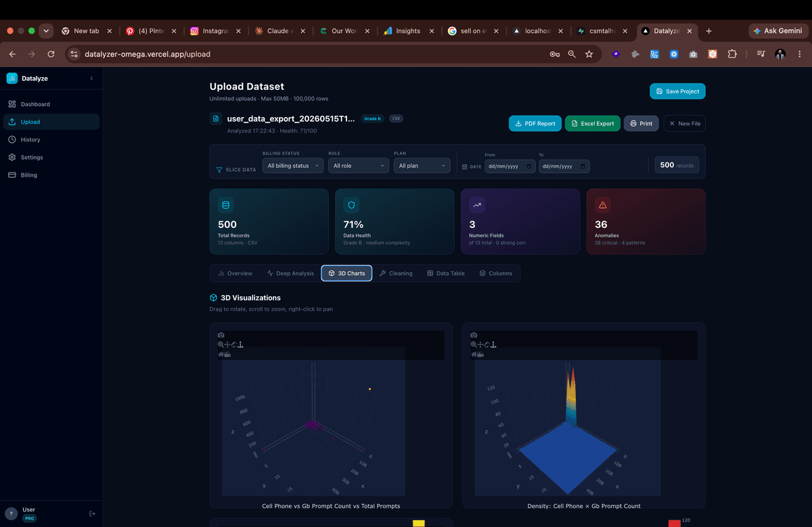
Task: Click the Anomalies warning triangle icon
Action: 602,205
